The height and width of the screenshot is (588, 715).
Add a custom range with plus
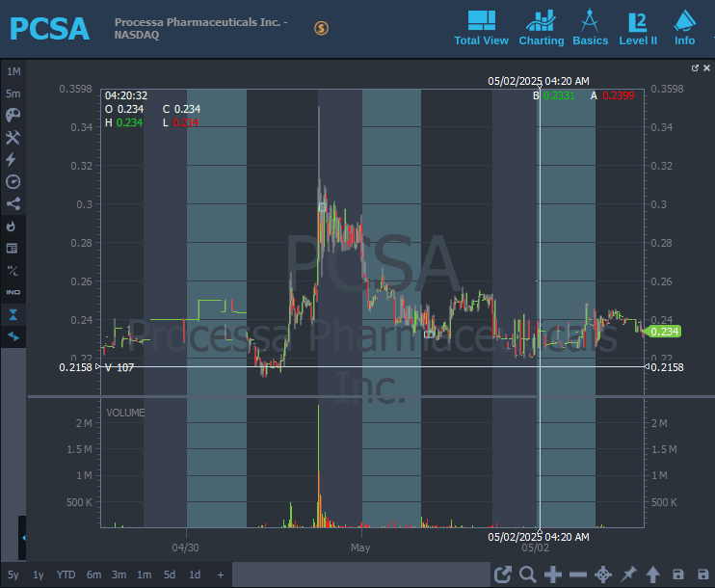tap(221, 575)
